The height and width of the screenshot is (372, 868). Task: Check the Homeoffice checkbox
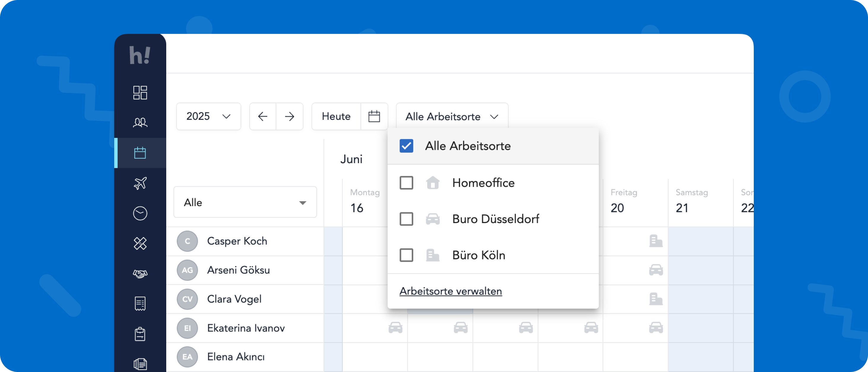point(406,183)
